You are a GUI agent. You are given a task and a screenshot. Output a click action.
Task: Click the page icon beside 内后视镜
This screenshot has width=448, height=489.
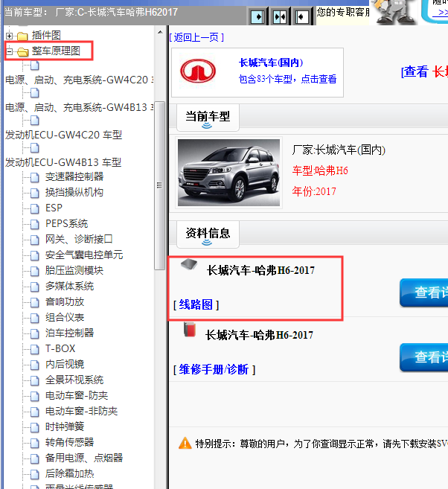[35, 365]
